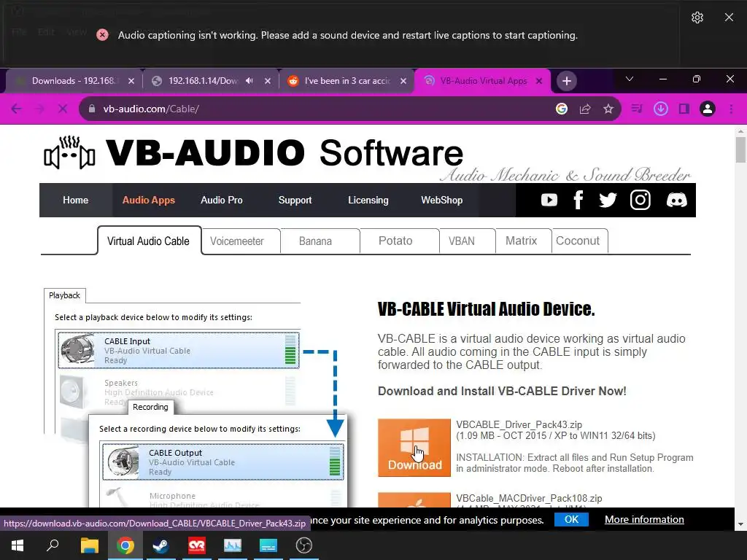Click page vertical scrollbar thumb
This screenshot has width=747, height=560.
point(740,149)
